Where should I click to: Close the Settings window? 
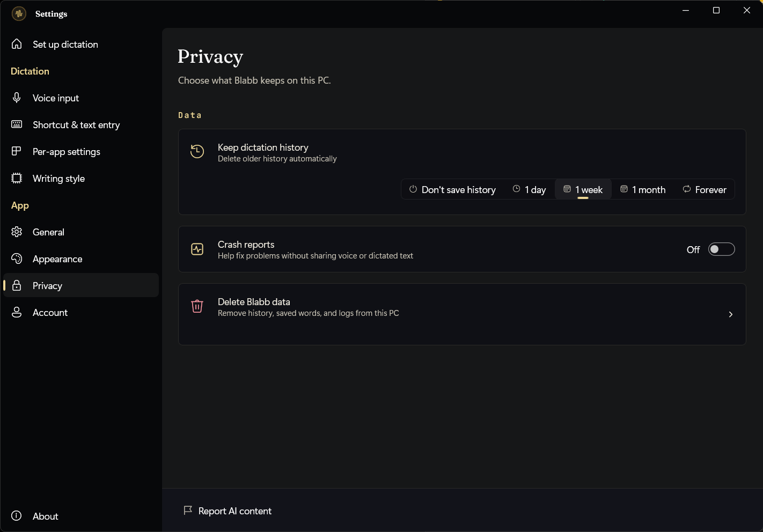(x=747, y=10)
